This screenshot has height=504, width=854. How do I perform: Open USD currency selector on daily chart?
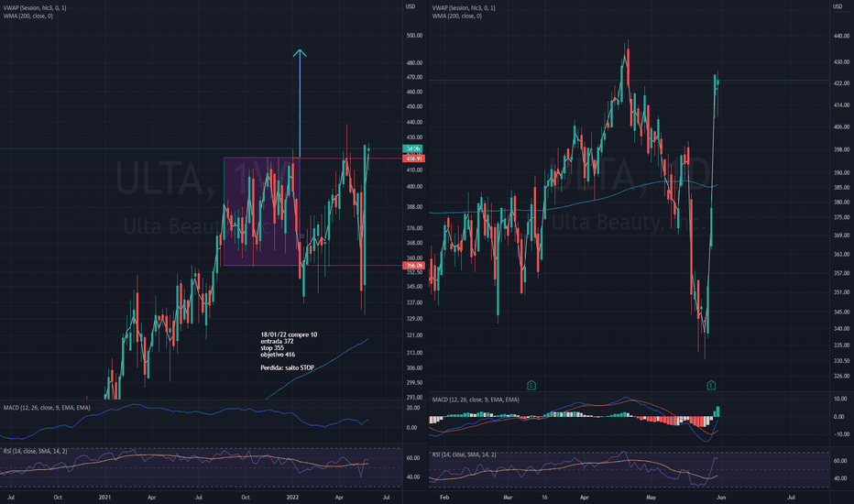pos(838,6)
